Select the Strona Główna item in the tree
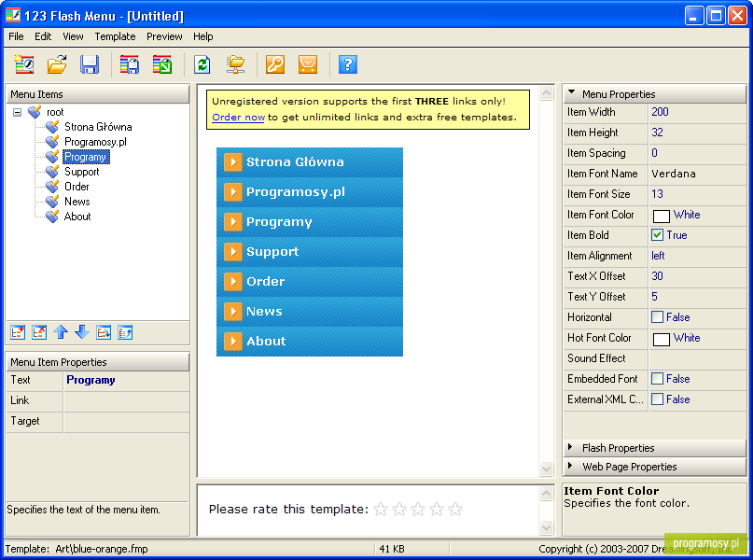The height and width of the screenshot is (560, 753). [x=98, y=127]
